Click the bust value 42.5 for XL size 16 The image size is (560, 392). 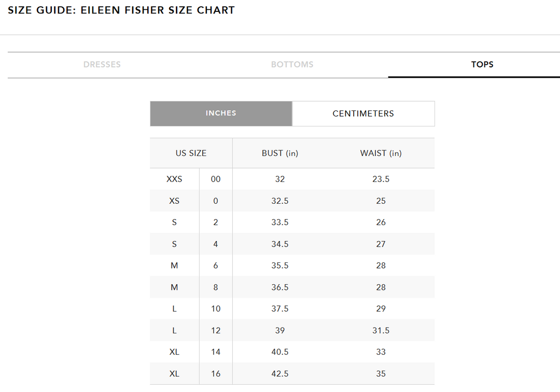pyautogui.click(x=279, y=373)
